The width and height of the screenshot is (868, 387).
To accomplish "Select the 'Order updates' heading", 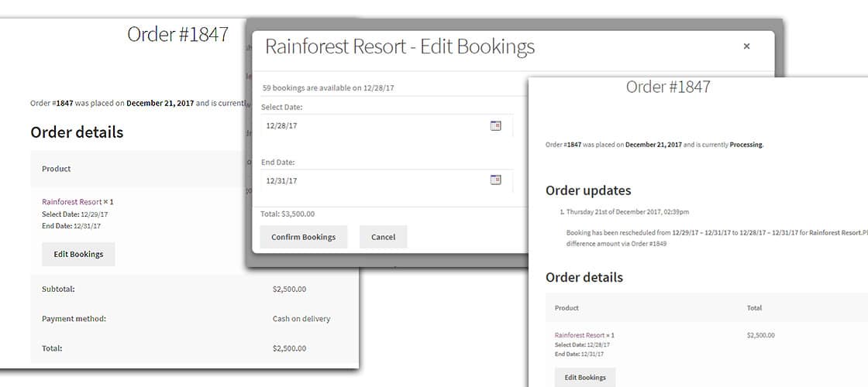I will click(588, 190).
